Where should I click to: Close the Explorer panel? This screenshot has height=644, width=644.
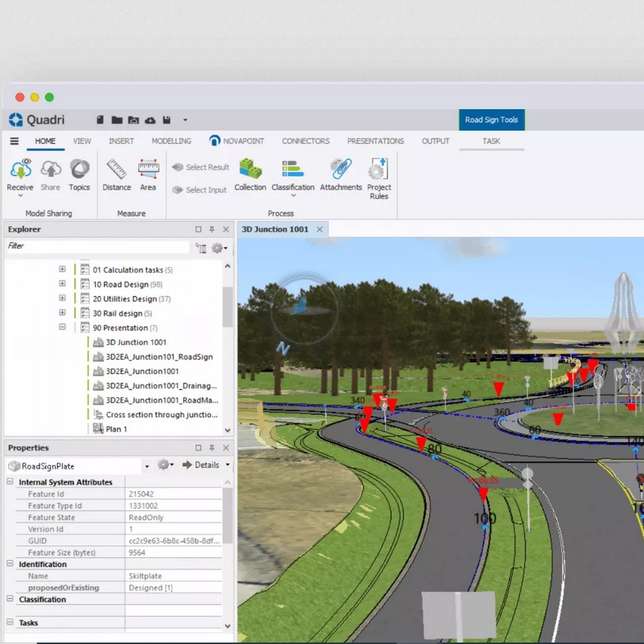pos(226,229)
